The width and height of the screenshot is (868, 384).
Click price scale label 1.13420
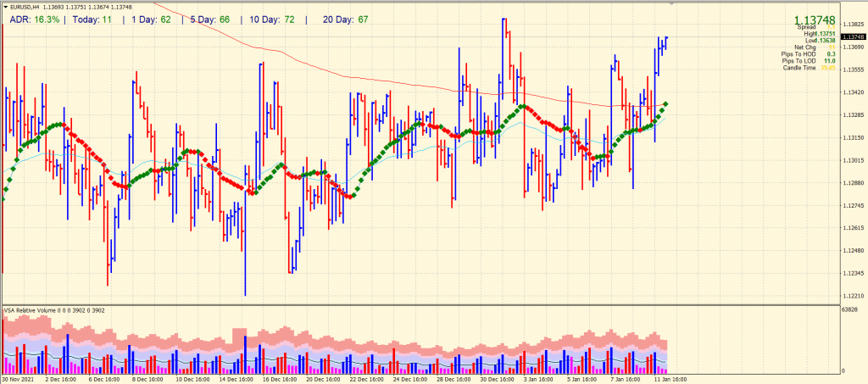(x=853, y=92)
